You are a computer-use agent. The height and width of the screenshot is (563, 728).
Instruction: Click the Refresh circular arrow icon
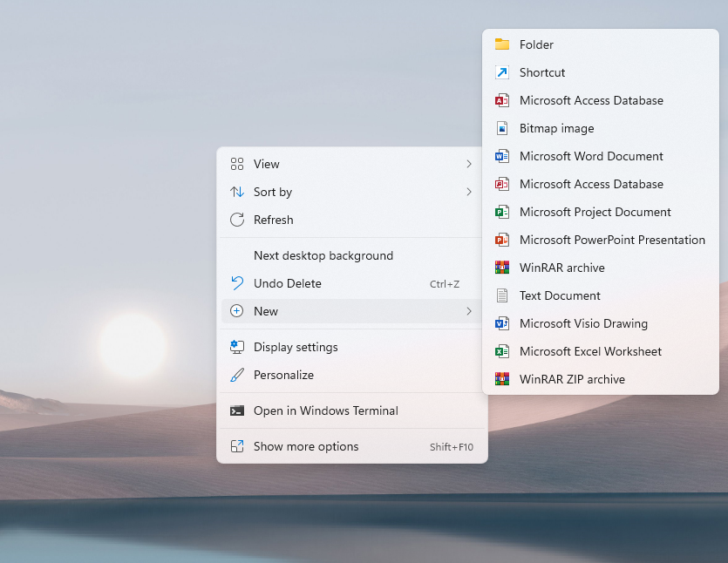tap(237, 220)
